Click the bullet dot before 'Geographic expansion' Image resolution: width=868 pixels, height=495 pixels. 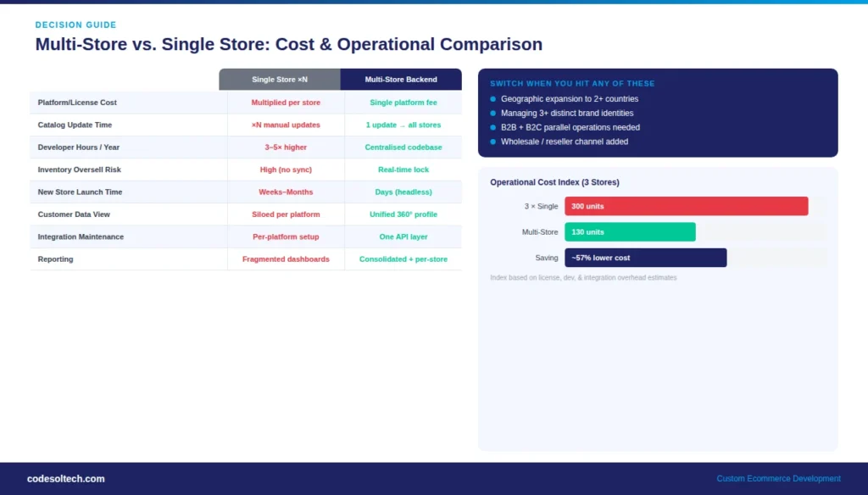point(492,98)
